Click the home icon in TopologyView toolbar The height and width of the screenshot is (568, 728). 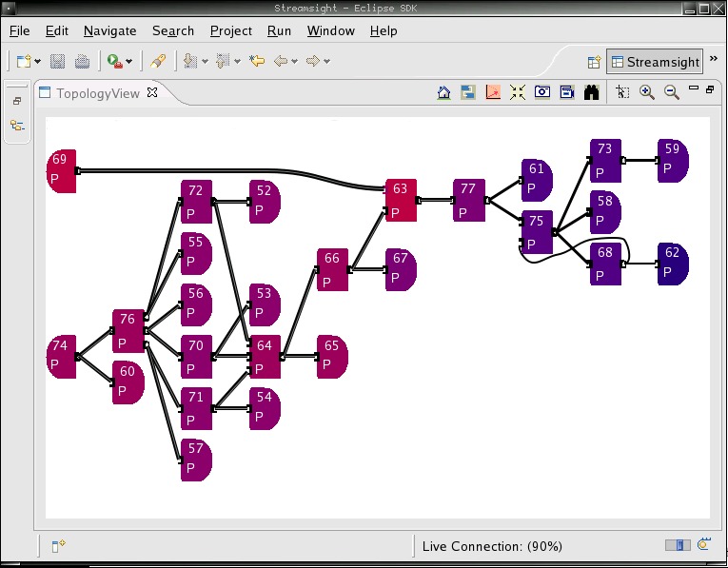click(443, 92)
